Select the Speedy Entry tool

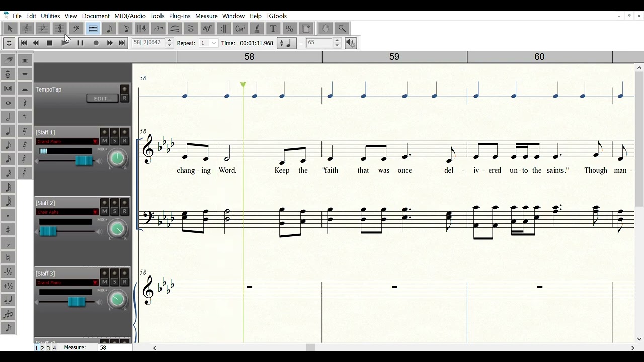pyautogui.click(x=125, y=29)
